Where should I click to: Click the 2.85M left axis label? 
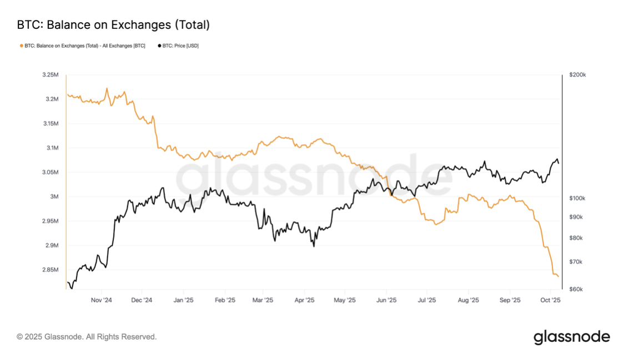coord(50,270)
